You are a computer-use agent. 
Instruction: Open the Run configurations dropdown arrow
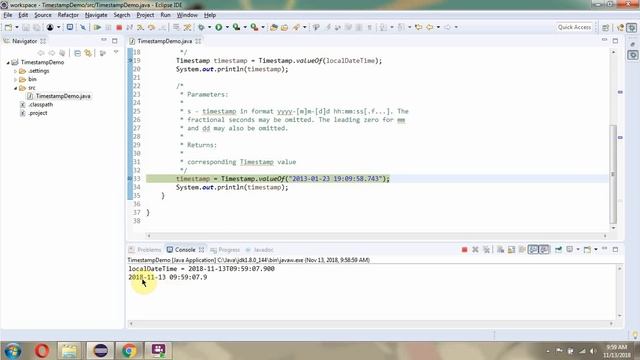227,27
